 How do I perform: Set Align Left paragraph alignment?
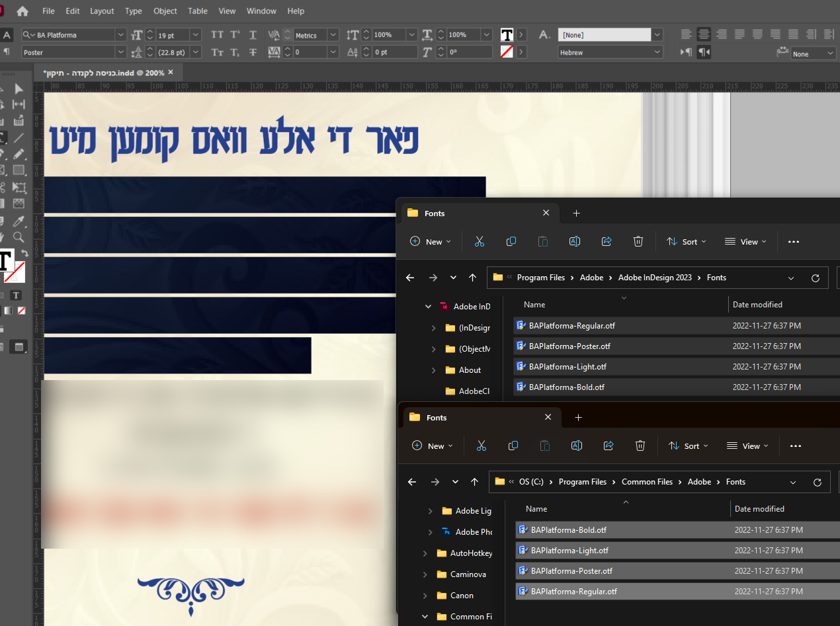click(687, 34)
